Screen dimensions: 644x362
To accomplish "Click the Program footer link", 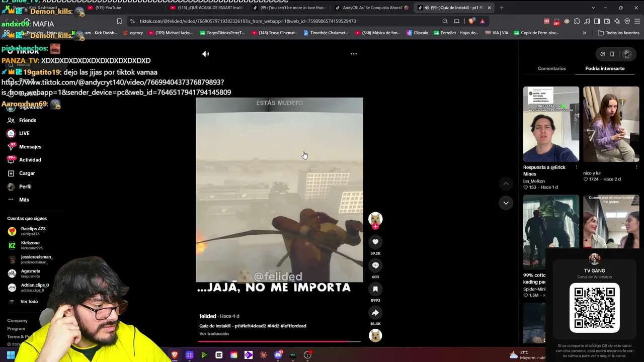I will [16, 329].
